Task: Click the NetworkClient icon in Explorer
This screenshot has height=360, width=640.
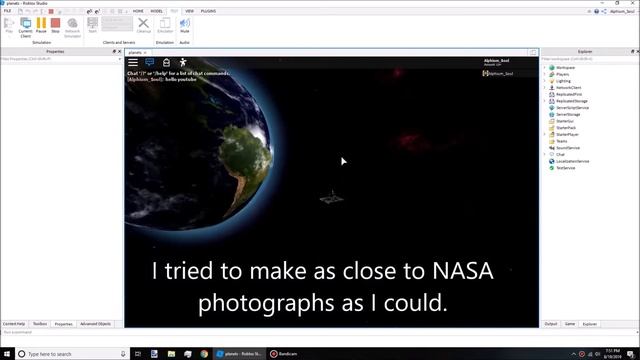Action: click(x=551, y=87)
